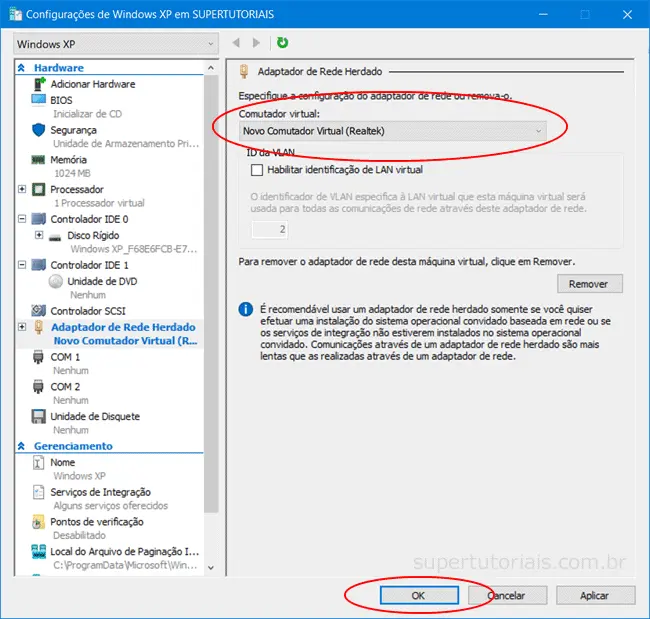Click the Adaptador de Rede Herdado tree icon

(x=39, y=327)
